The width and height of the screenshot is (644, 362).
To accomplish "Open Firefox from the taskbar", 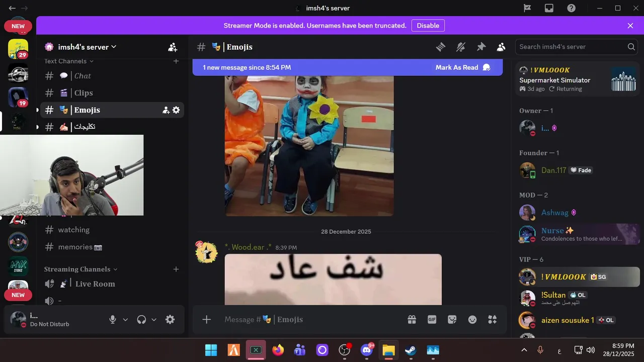I will click(278, 350).
